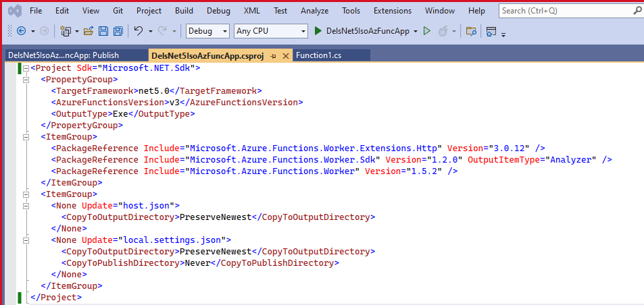Click the Find in Files icon

click(x=471, y=31)
